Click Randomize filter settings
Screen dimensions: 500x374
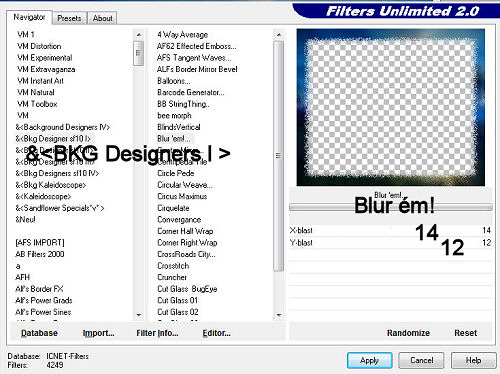(x=408, y=333)
